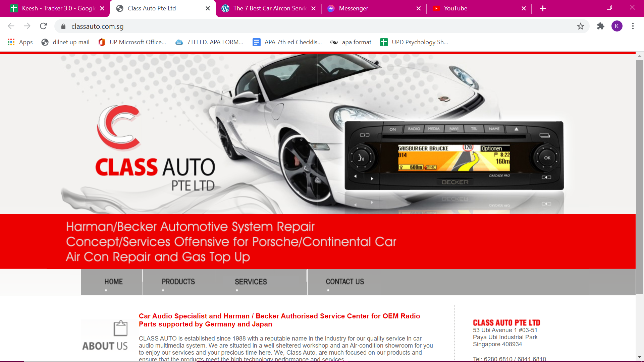644x362 pixels.
Task: Minimize the Chrome window
Action: tap(586, 7)
